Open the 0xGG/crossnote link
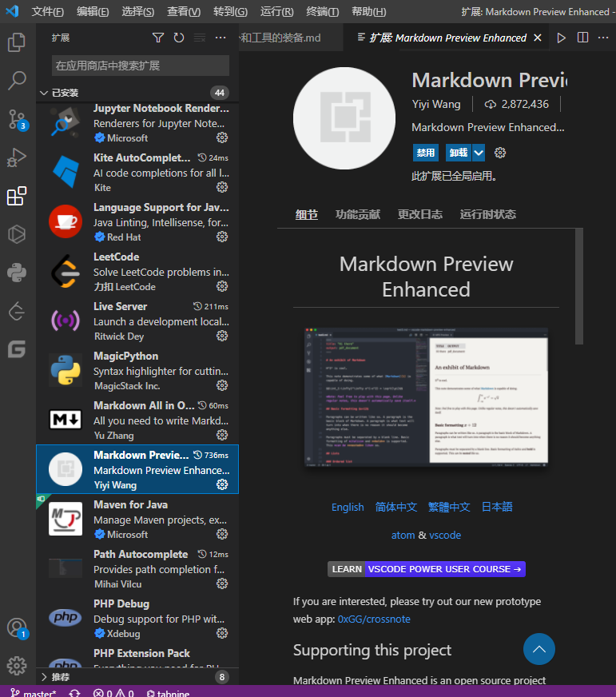The height and width of the screenshot is (697, 616). pyautogui.click(x=374, y=619)
